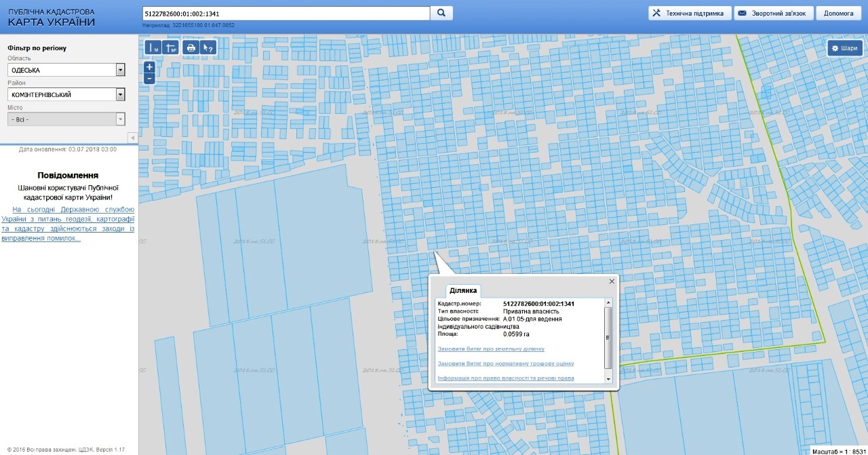Zoom out the map with minus button
Screen dimensions: 868x455
[149, 78]
